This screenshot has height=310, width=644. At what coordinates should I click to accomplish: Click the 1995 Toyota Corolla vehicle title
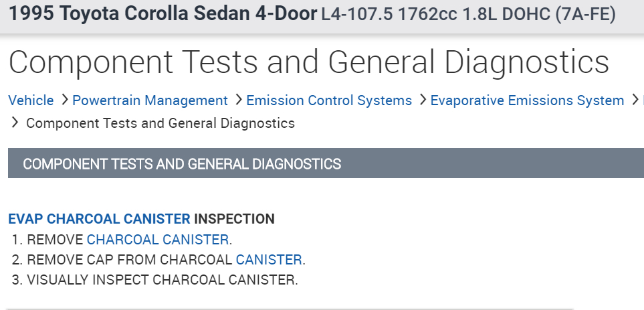point(163,15)
